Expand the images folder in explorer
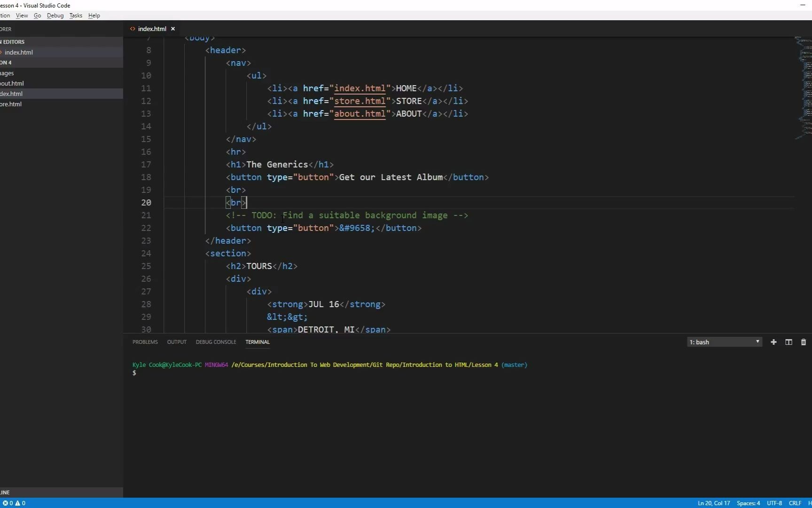The image size is (812, 508). pos(62,73)
